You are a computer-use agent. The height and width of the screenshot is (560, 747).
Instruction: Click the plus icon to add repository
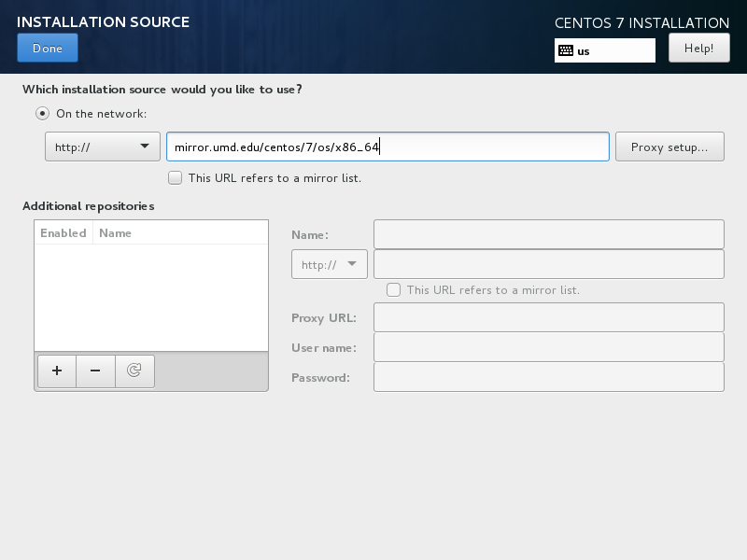[x=57, y=371]
